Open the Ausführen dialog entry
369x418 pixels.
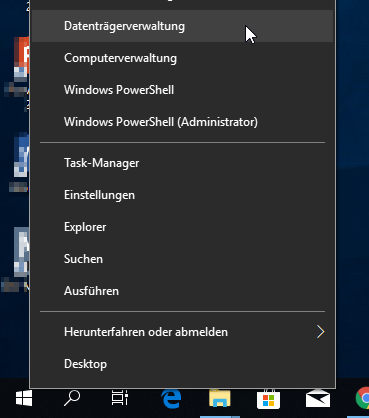(x=182, y=291)
